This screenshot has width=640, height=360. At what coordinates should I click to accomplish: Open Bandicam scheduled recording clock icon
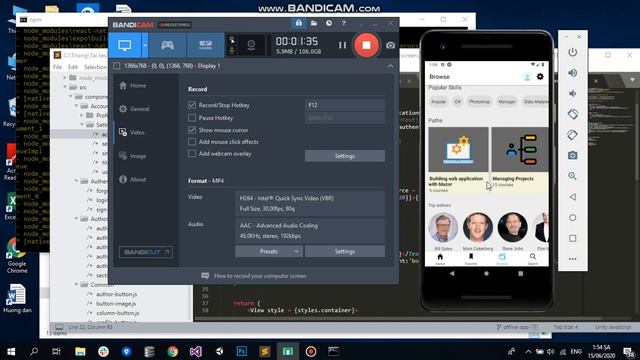click(329, 23)
